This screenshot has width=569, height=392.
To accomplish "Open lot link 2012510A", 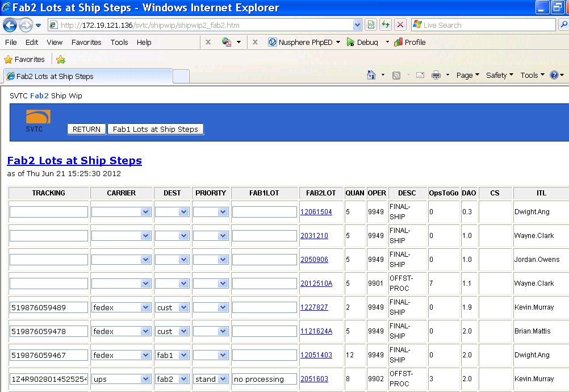I will 316,283.
